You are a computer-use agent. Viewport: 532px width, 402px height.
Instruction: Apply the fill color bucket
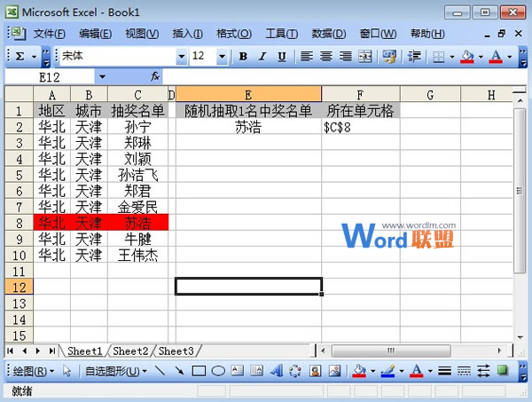(467, 57)
